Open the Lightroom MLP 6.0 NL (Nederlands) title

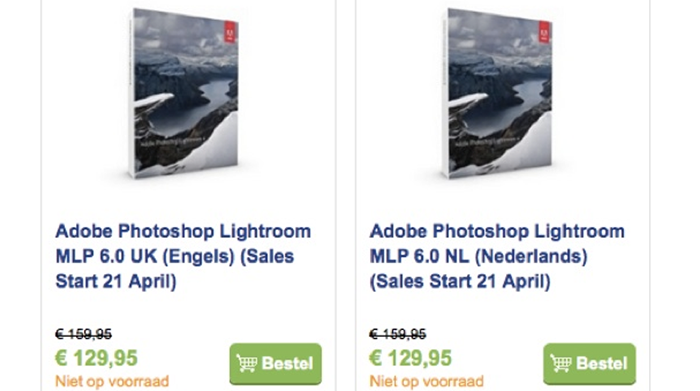(497, 256)
